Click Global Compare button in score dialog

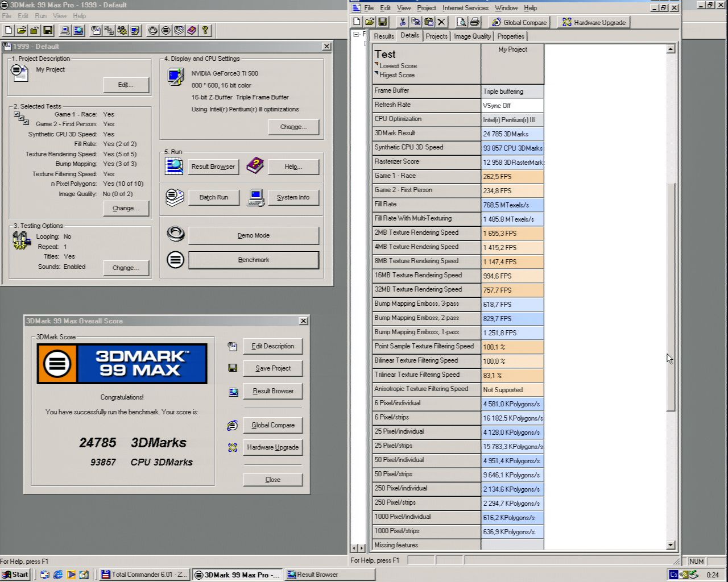(x=273, y=425)
